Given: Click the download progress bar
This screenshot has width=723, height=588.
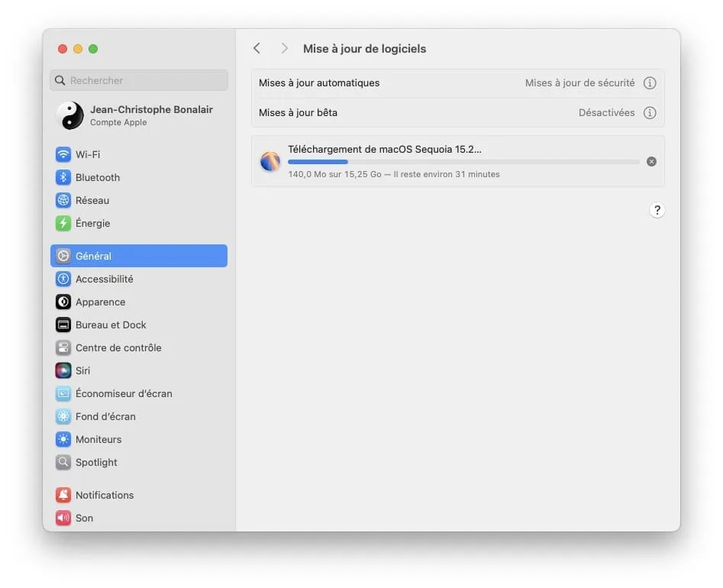Looking at the screenshot, I should pyautogui.click(x=464, y=162).
